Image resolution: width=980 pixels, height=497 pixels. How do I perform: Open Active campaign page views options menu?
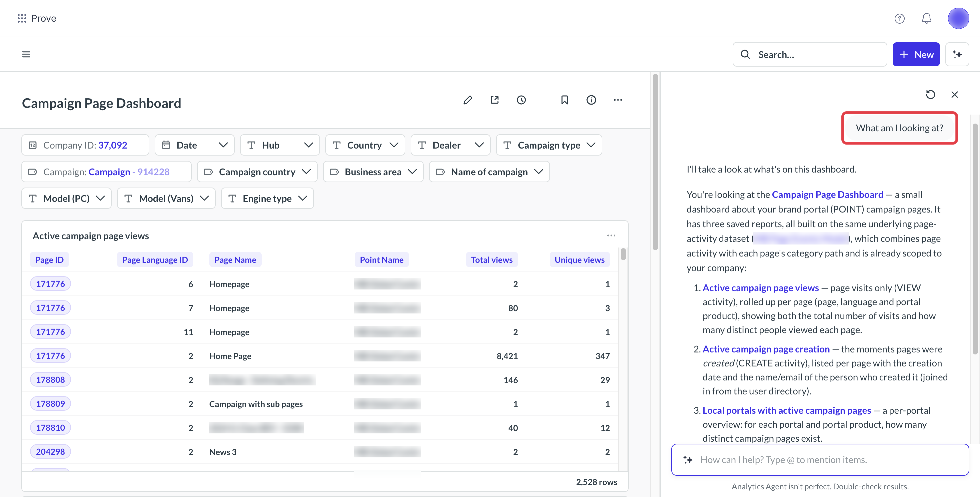coord(611,236)
